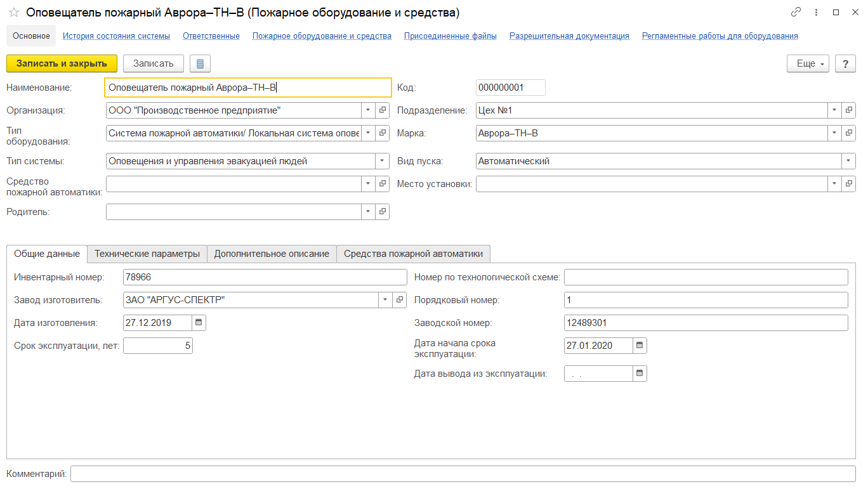Click the report list icon next to Записать
Viewport: 868px width, 489px height.
click(x=201, y=63)
